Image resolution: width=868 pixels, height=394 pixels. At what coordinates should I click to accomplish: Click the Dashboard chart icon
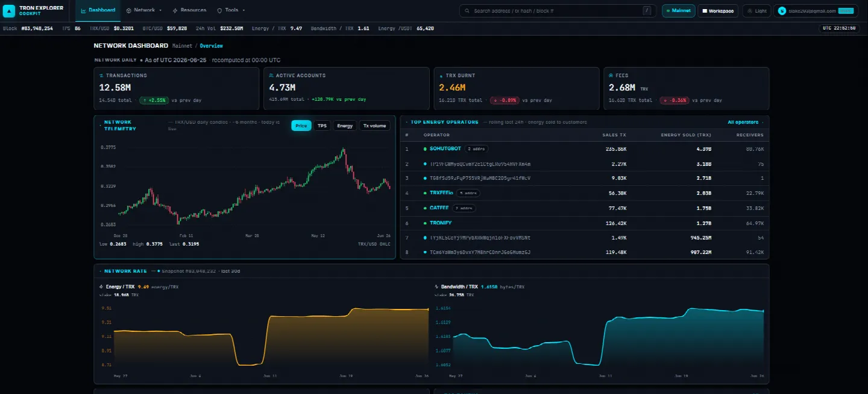pyautogui.click(x=83, y=10)
